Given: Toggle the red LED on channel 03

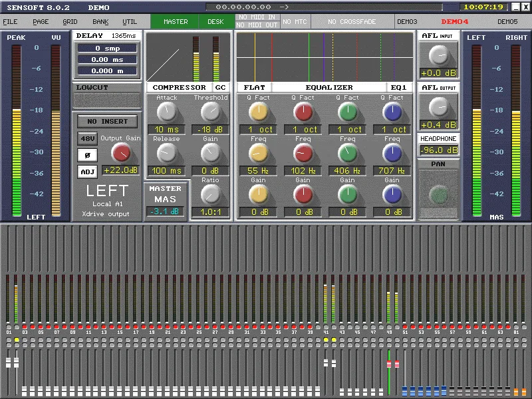Looking at the screenshot, I should coord(25,327).
